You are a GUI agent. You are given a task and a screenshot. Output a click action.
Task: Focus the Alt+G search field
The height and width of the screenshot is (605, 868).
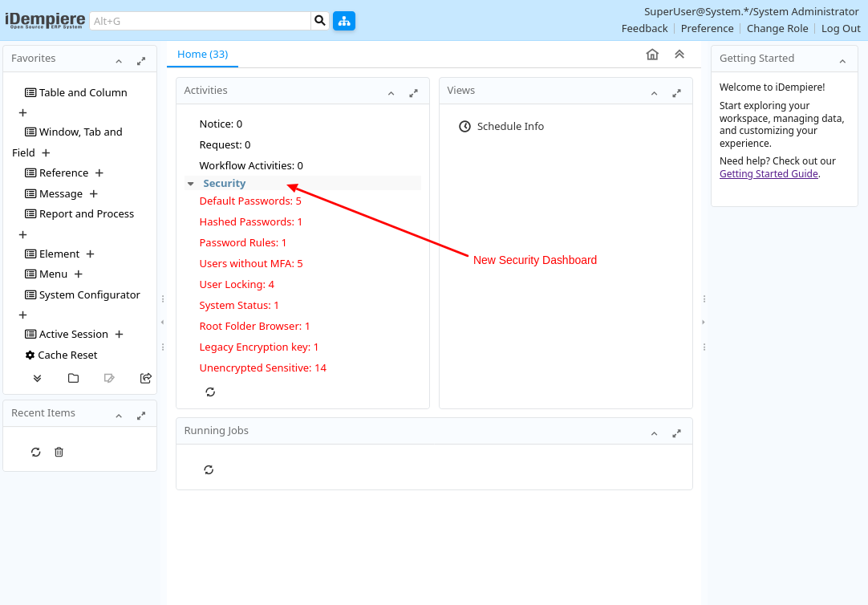point(199,21)
